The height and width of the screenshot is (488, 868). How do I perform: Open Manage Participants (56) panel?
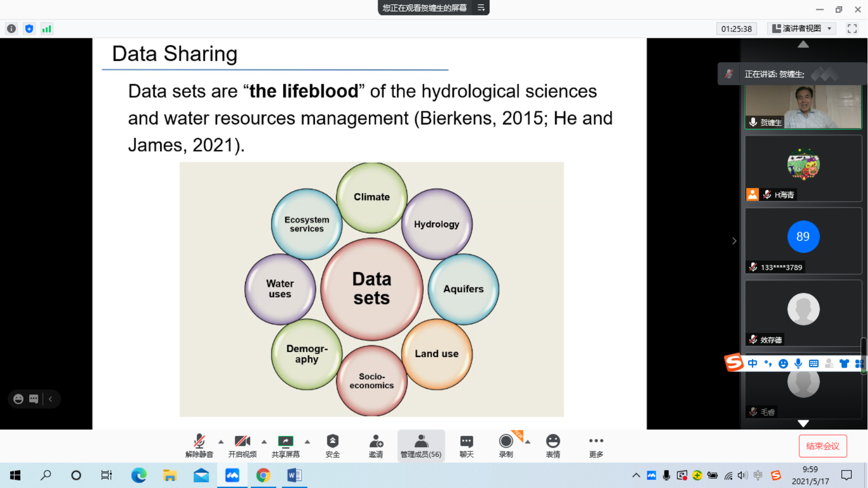click(x=421, y=445)
